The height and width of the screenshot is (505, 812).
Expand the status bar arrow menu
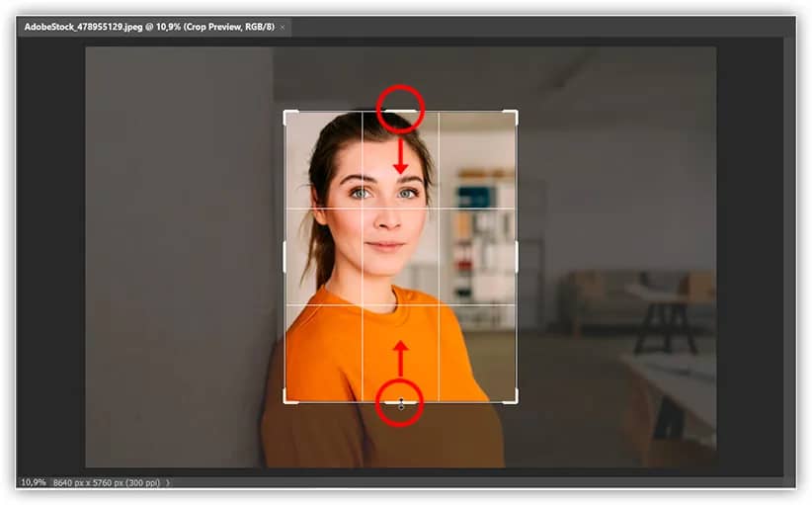pyautogui.click(x=168, y=482)
